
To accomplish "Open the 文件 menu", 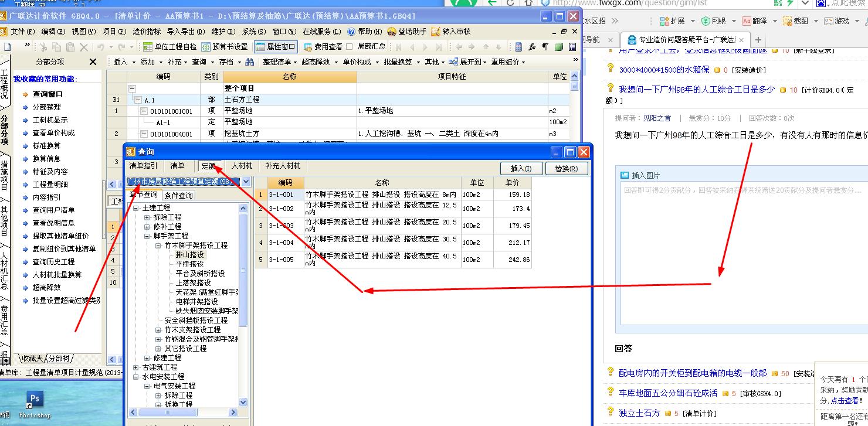I will click(22, 32).
